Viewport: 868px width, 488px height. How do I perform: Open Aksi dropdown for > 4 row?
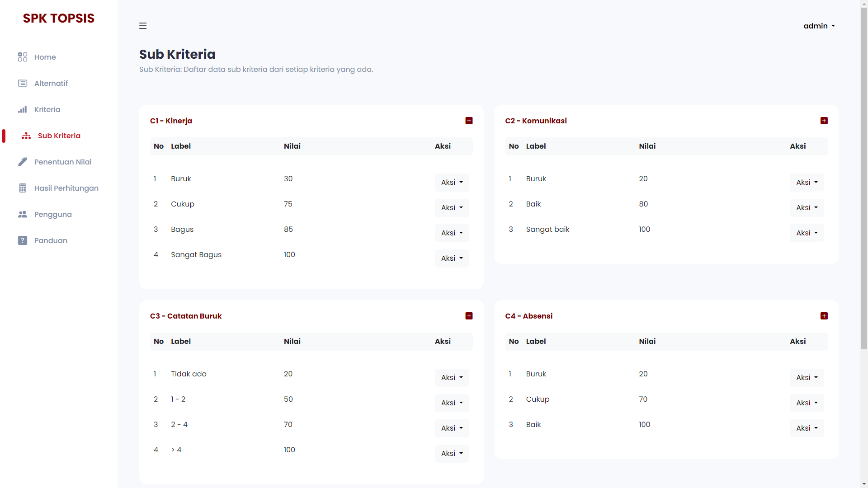pyautogui.click(x=452, y=454)
